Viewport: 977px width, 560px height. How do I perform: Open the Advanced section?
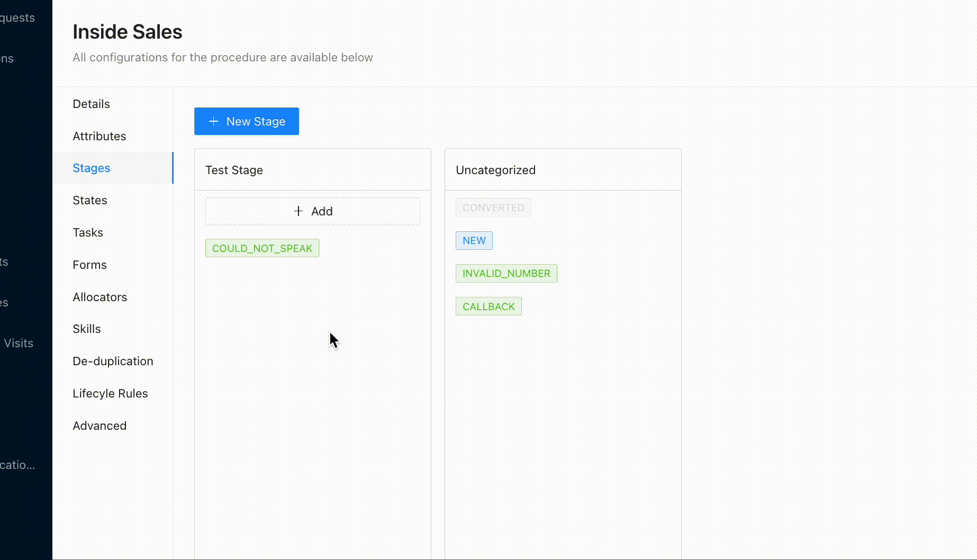(99, 426)
